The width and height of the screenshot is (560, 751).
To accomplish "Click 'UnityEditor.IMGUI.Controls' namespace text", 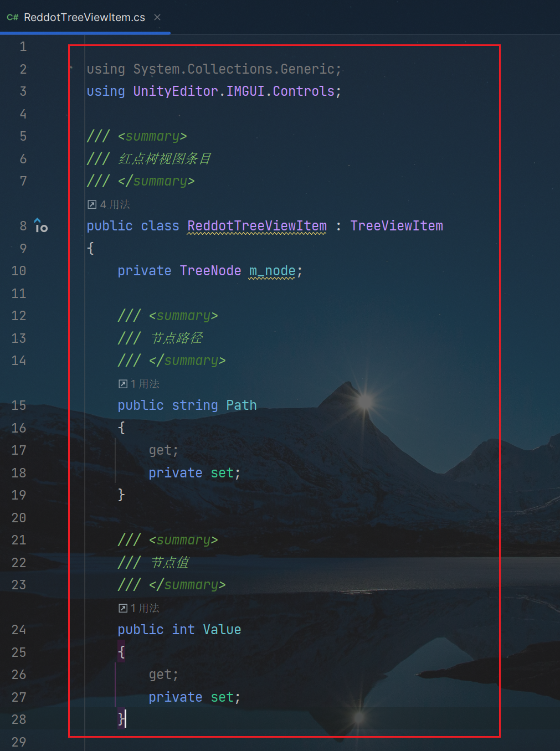I will [x=234, y=91].
